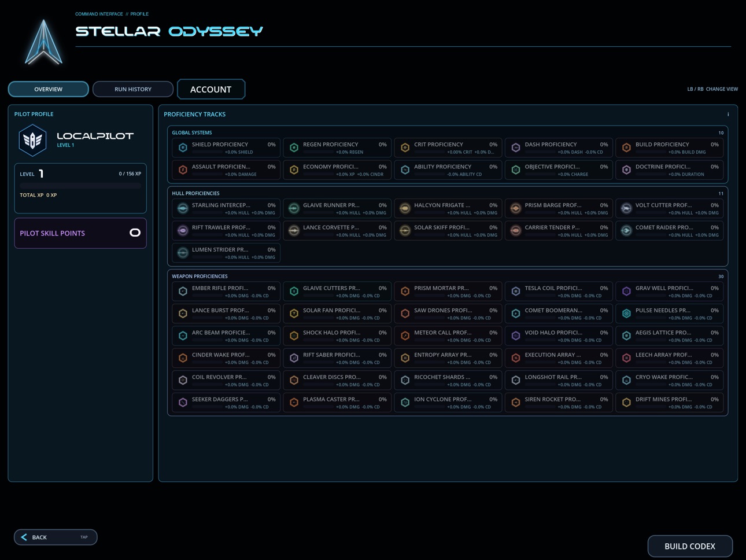746x560 pixels.
Task: Select the Lance Burst proficiency card
Action: 226,313
